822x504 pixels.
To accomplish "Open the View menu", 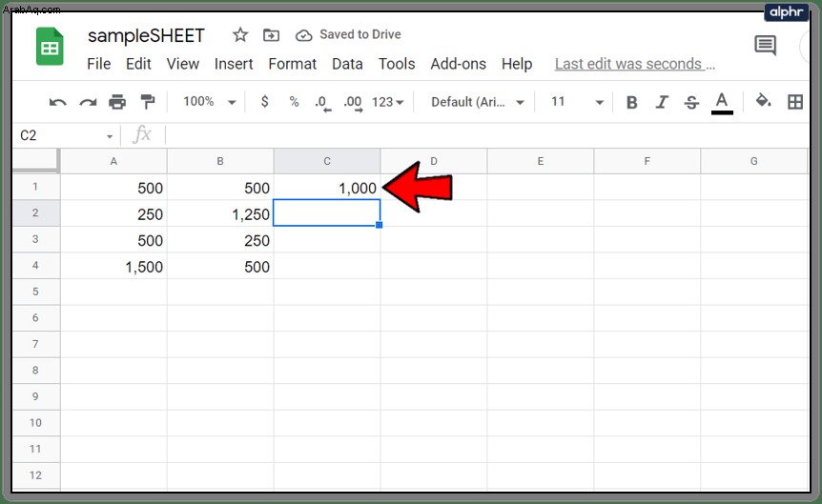I will click(182, 64).
